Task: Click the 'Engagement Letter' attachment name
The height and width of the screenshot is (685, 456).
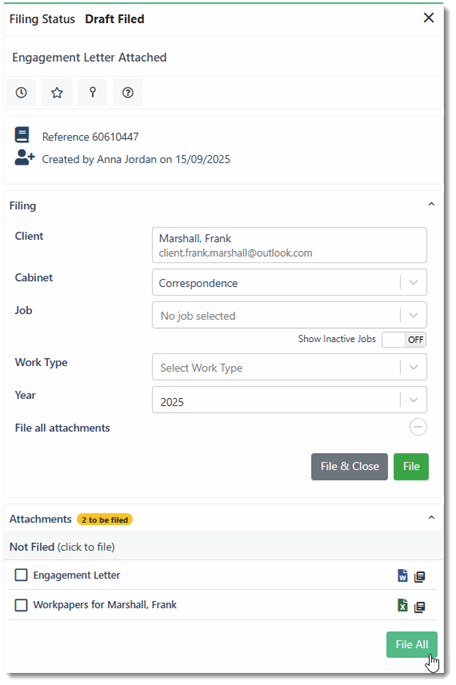Action: coord(76,575)
